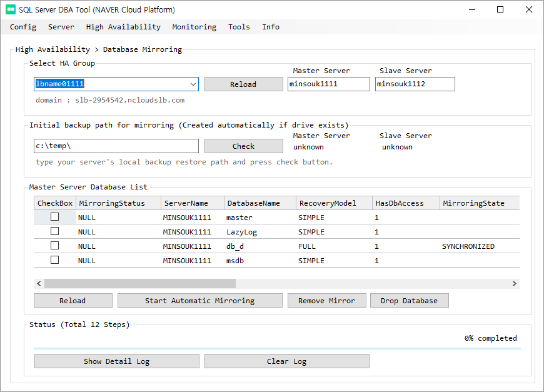This screenshot has width=544, height=392.
Task: Click the Master Server field minsouk1111
Action: click(x=328, y=84)
